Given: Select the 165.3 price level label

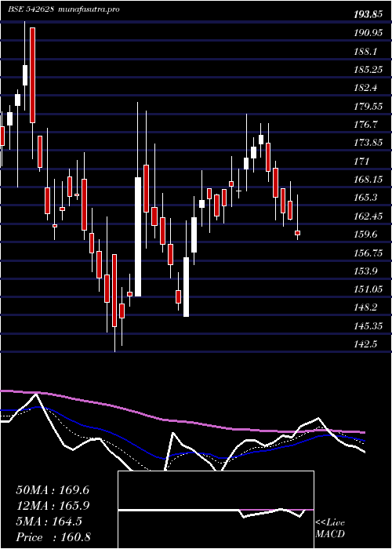Looking at the screenshot, I should [x=366, y=198].
